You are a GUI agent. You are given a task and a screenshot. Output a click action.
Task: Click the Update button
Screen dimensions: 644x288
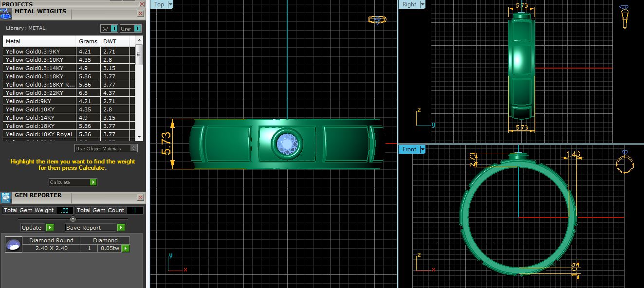(37, 228)
